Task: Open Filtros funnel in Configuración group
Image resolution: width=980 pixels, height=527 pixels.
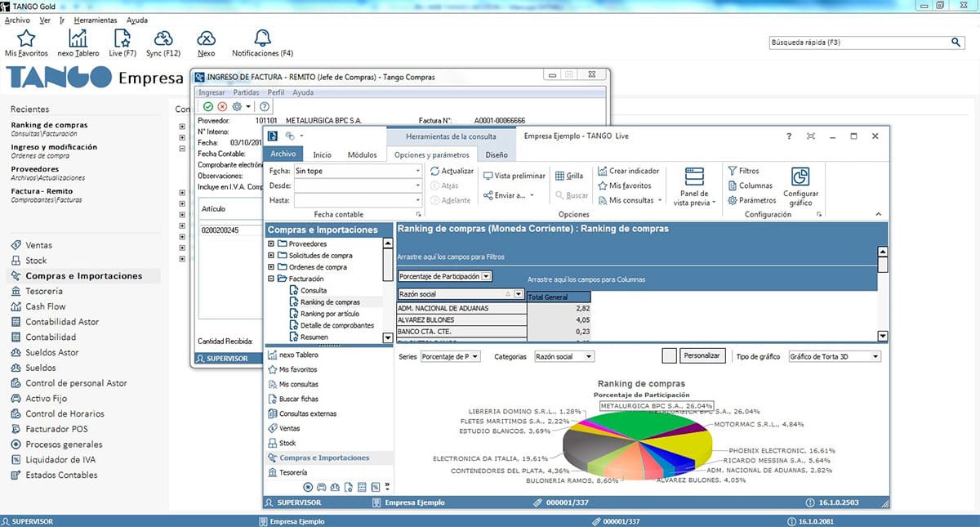Action: click(743, 171)
